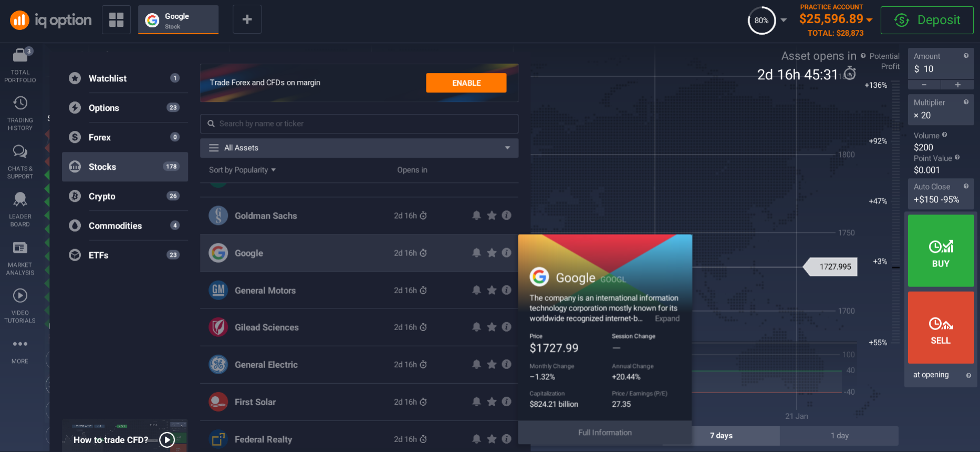Toggle price alert for Gilead Sciences
980x452 pixels.
click(x=476, y=327)
